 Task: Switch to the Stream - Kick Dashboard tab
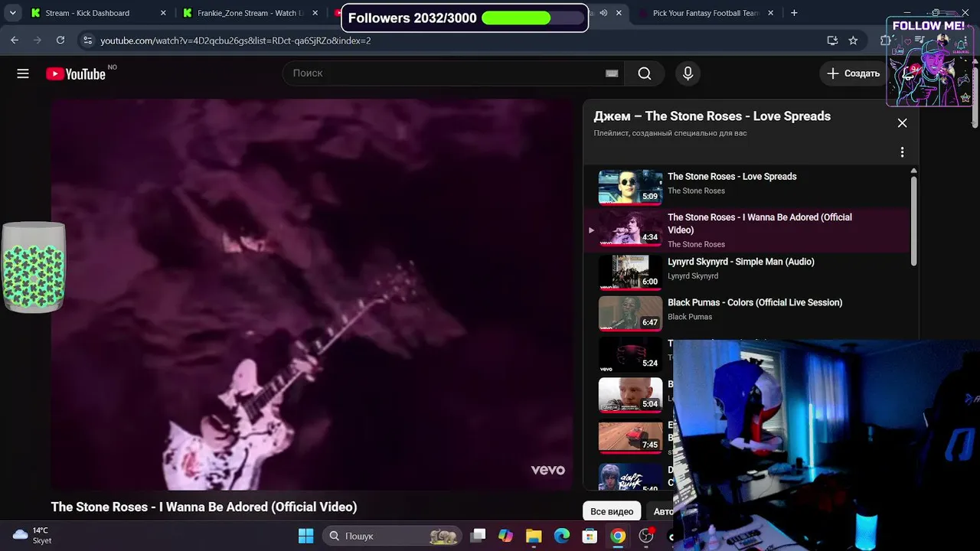pyautogui.click(x=87, y=13)
